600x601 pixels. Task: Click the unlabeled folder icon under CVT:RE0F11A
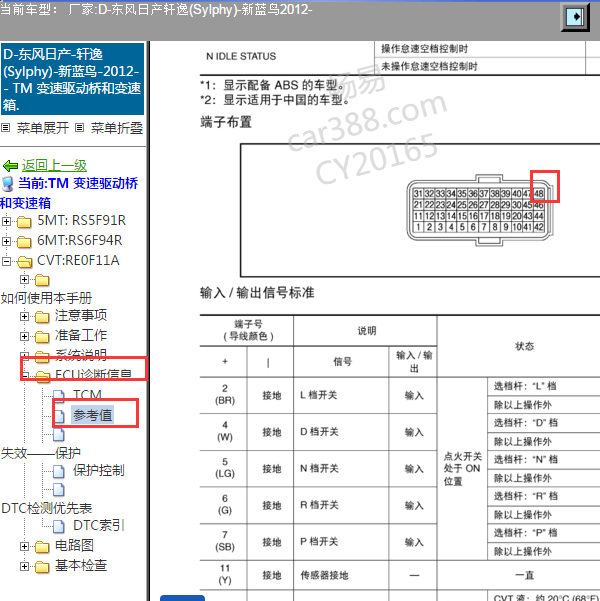42,280
